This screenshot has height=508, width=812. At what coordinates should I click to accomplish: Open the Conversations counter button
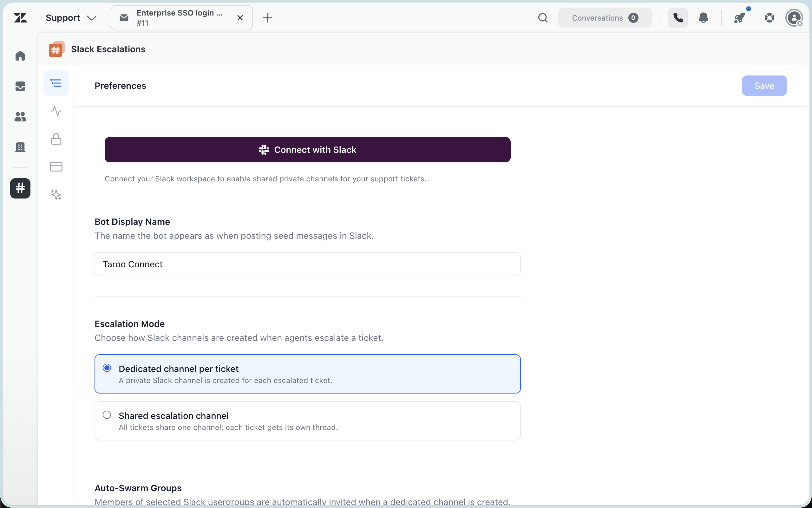point(605,18)
